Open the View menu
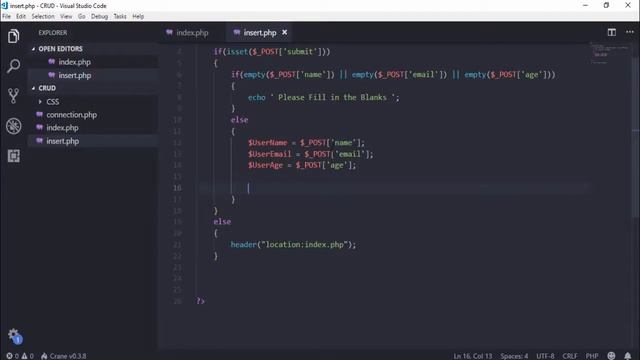 66,16
